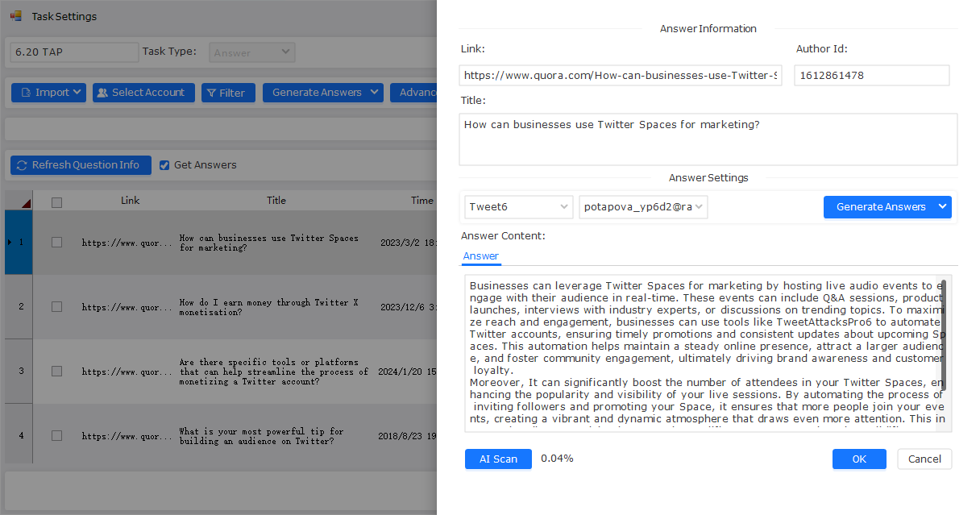Expand the arrow beside blue Generate Answers button
Image resolution: width=980 pixels, height=515 pixels.
pyautogui.click(x=941, y=207)
